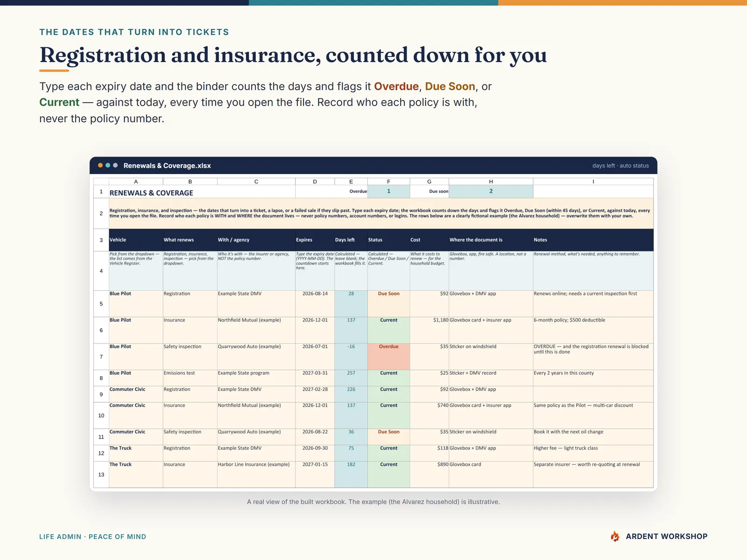Image resolution: width=747 pixels, height=560 pixels.
Task: Click the days-left cell showing 28
Action: pos(351,304)
